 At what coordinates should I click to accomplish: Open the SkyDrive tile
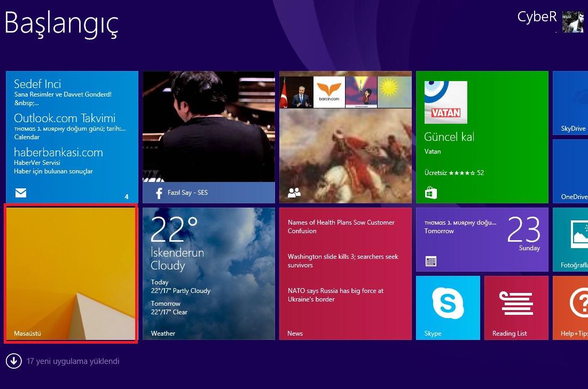(570, 103)
